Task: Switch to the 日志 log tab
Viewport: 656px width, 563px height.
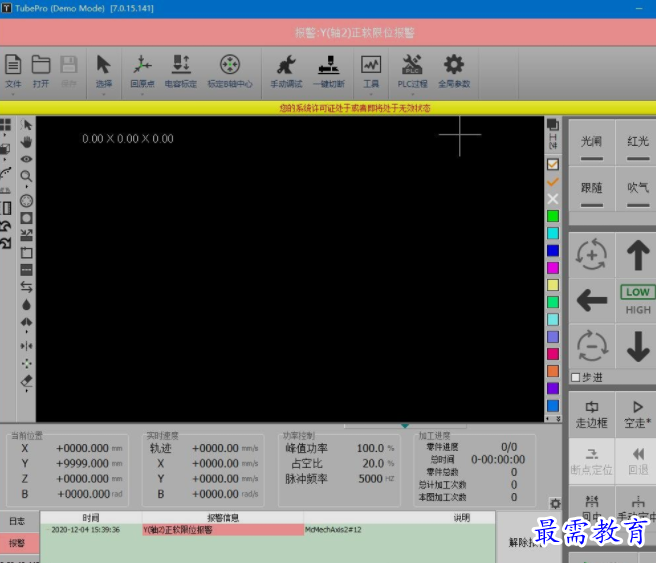Action: click(17, 521)
